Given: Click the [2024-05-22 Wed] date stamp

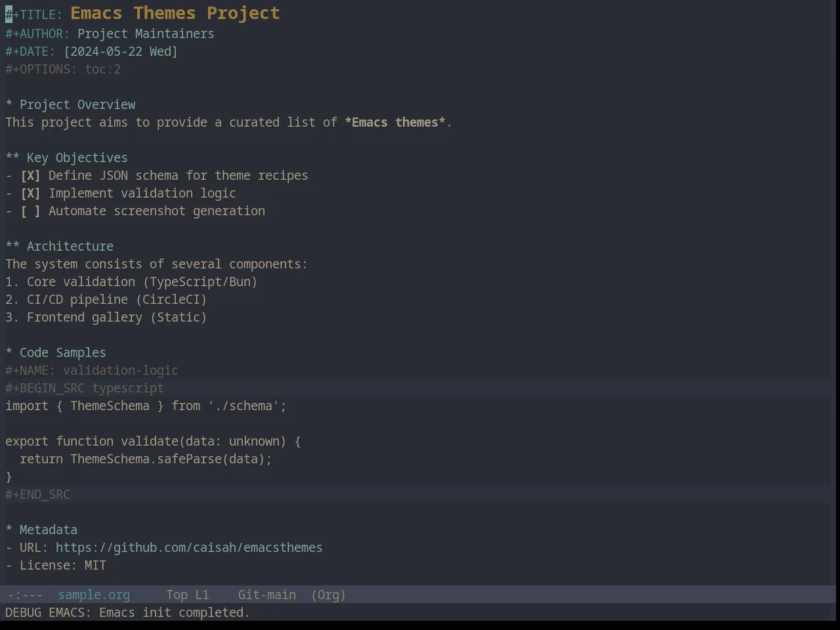Looking at the screenshot, I should (121, 52).
